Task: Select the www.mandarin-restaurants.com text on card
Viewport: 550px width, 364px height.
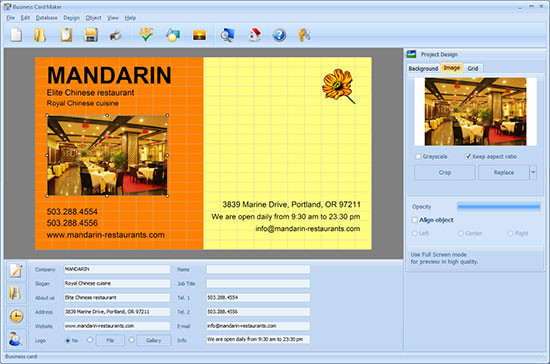Action: [106, 235]
